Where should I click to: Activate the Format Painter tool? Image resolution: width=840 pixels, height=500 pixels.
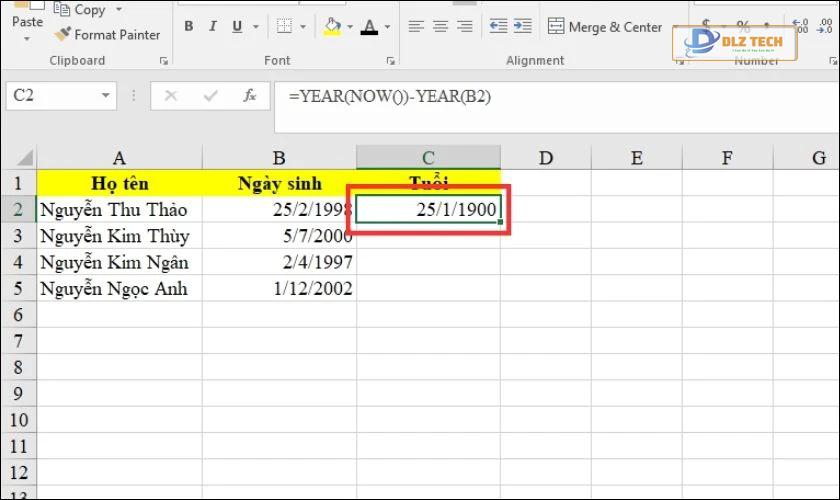(x=107, y=35)
